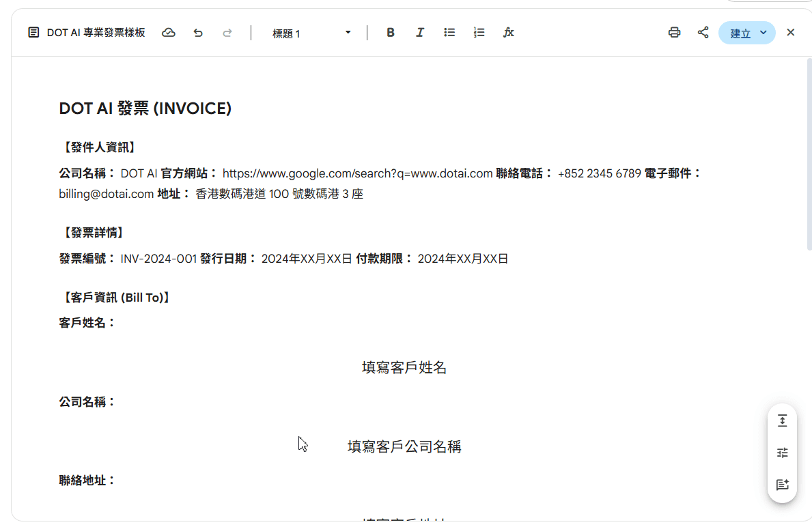Click the AI refine text icon in side toolbar
812x529 pixels.
click(x=782, y=485)
